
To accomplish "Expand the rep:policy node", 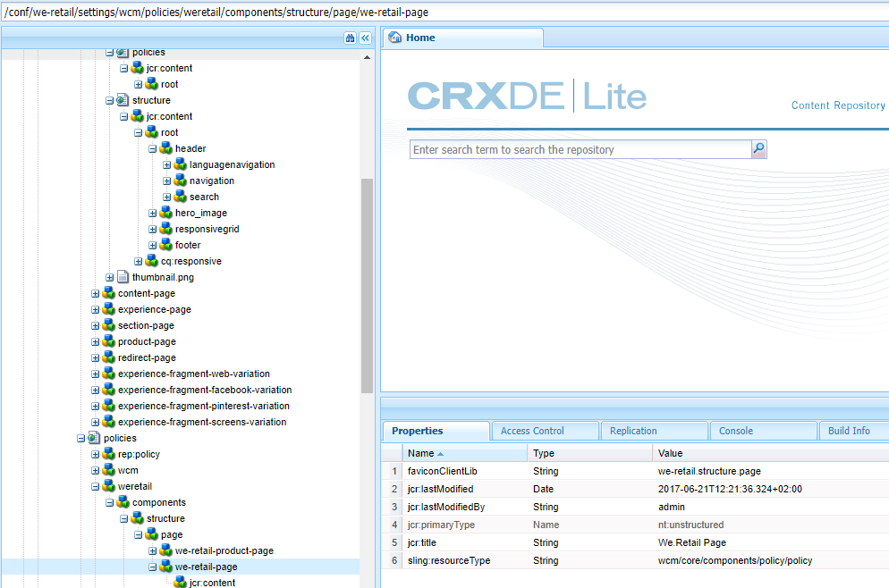I will click(95, 454).
